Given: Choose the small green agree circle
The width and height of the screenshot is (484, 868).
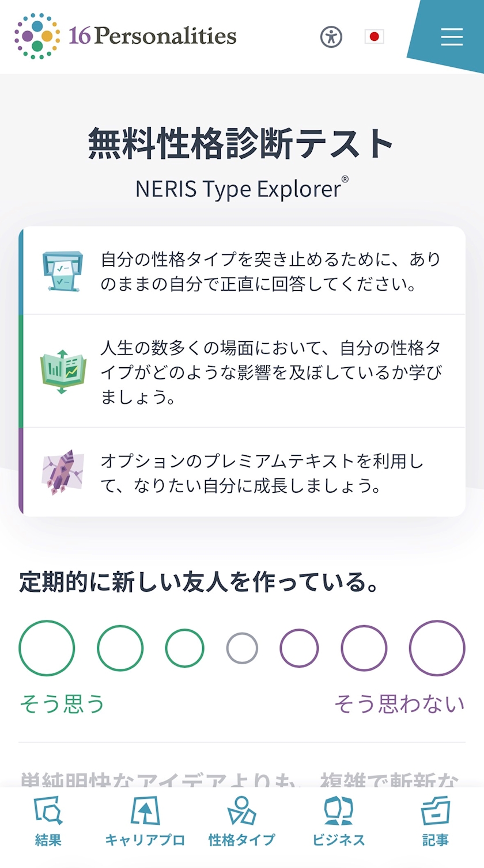Looking at the screenshot, I should click(x=184, y=648).
